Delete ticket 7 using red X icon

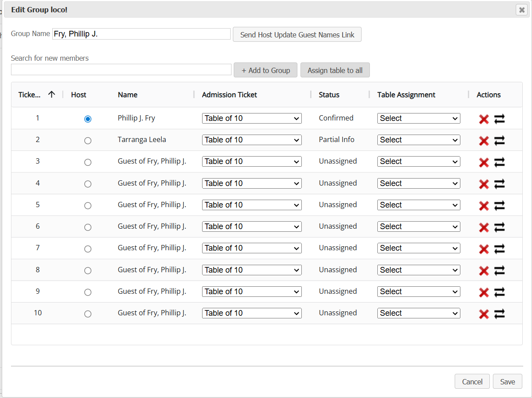[x=484, y=249]
